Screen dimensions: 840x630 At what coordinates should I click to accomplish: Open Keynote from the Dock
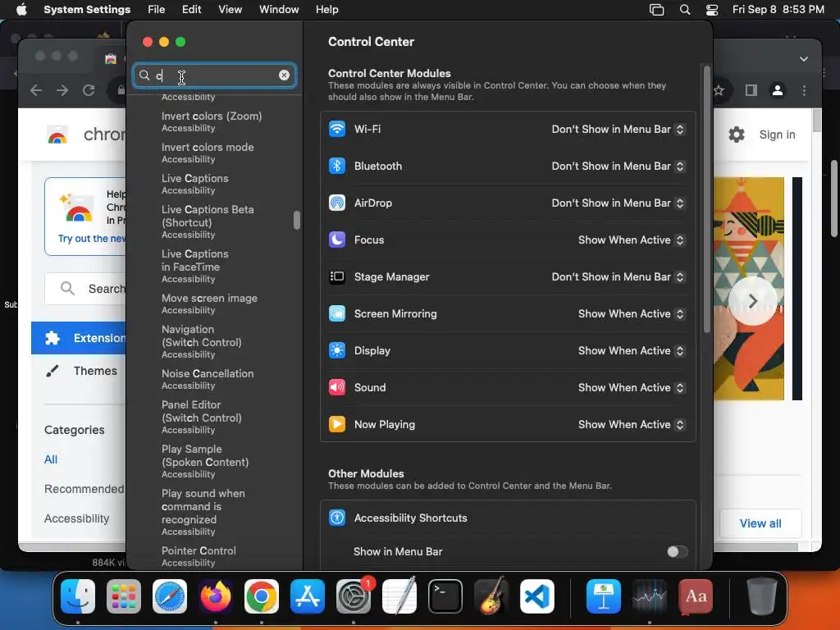click(x=604, y=596)
